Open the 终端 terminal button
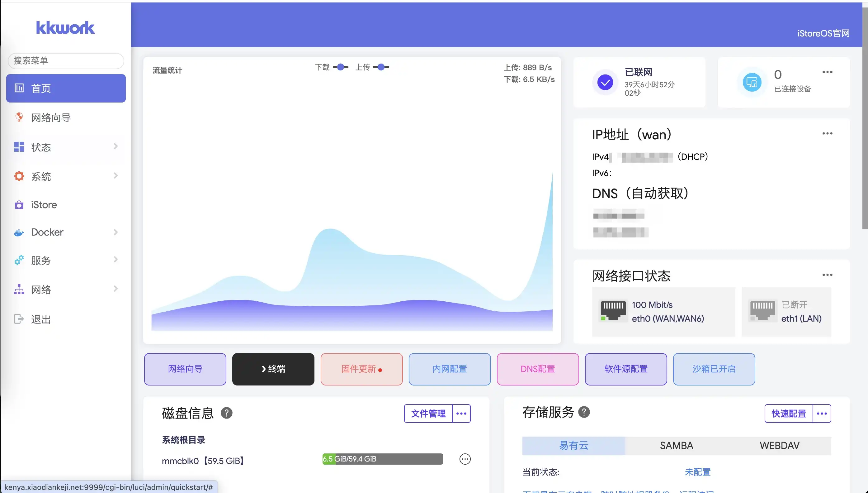868x493 pixels. pos(273,369)
